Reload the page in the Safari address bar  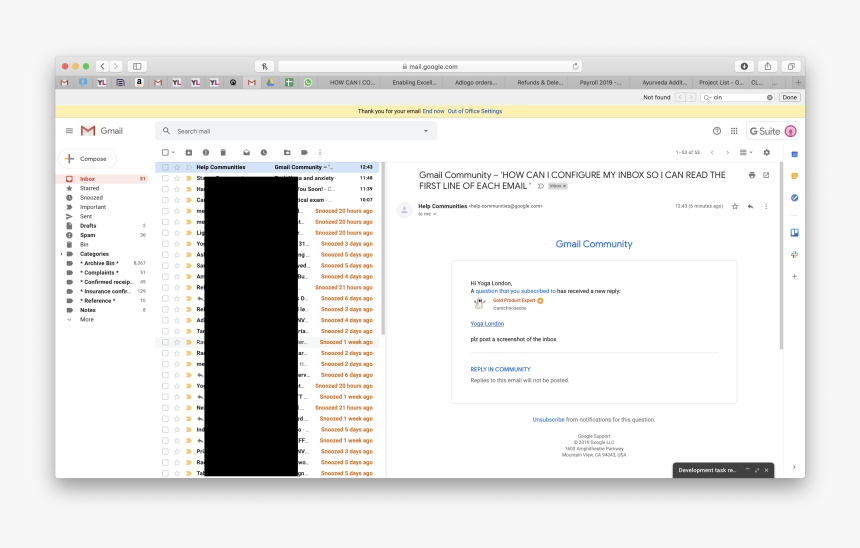tap(575, 66)
